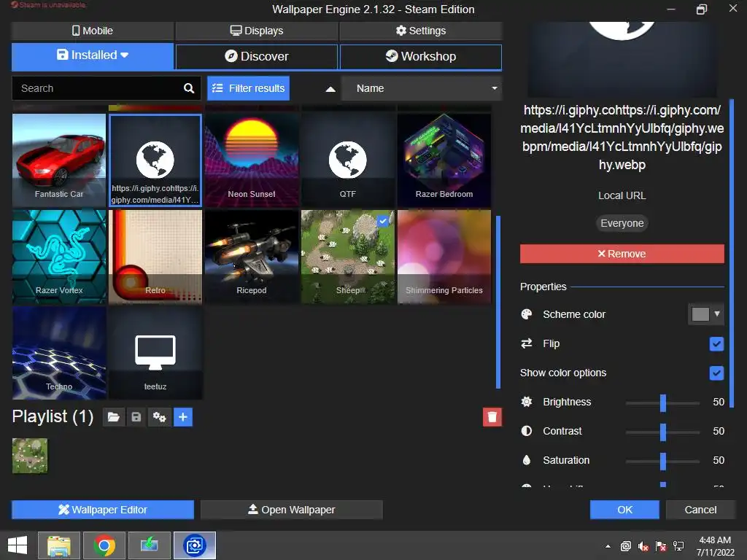Adjust the Saturation slider handle
The image size is (747, 560).
click(662, 461)
